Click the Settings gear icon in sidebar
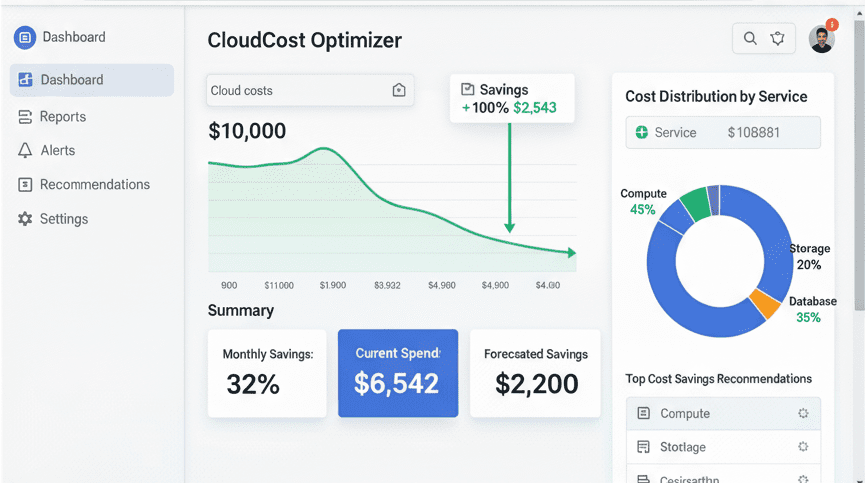The image size is (865, 483). [25, 219]
